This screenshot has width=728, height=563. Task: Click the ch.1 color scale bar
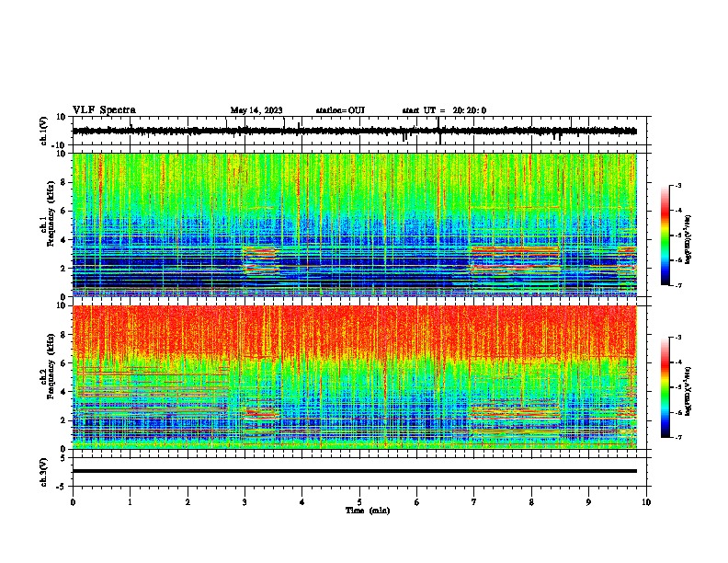(x=665, y=236)
